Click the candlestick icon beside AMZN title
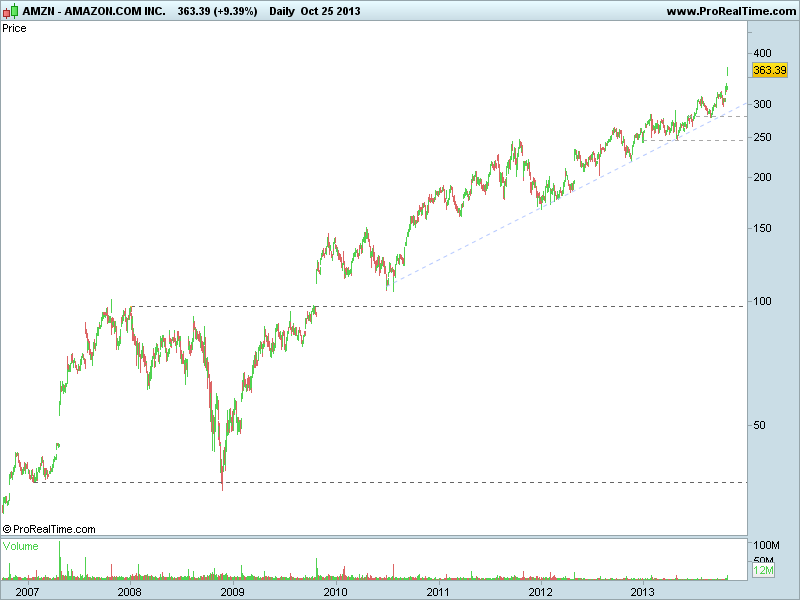 click(11, 11)
